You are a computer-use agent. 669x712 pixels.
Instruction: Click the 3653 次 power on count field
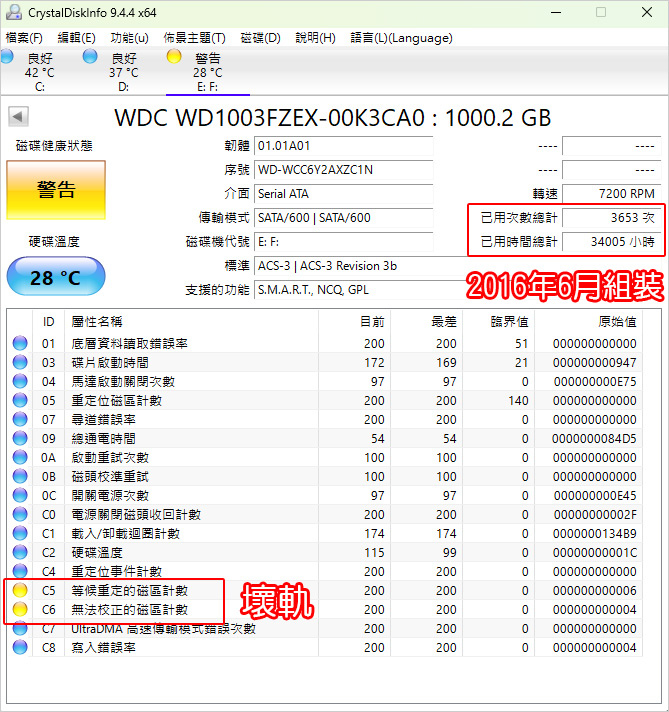pyautogui.click(x=611, y=218)
